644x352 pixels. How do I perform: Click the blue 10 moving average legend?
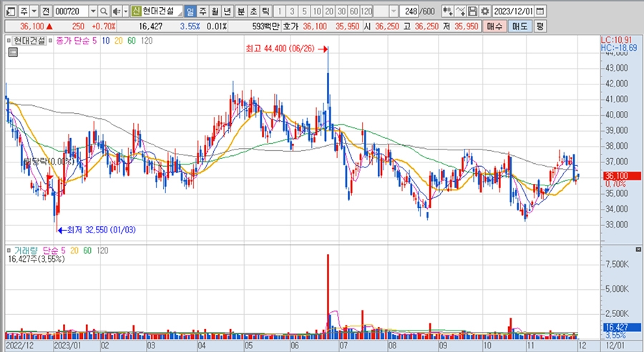(x=106, y=41)
